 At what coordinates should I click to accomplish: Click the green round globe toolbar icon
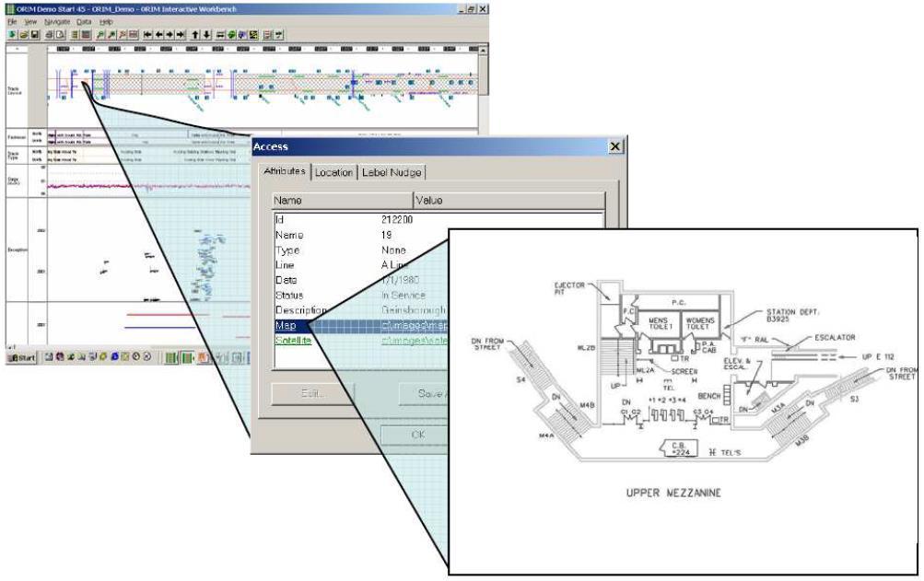[x=232, y=35]
